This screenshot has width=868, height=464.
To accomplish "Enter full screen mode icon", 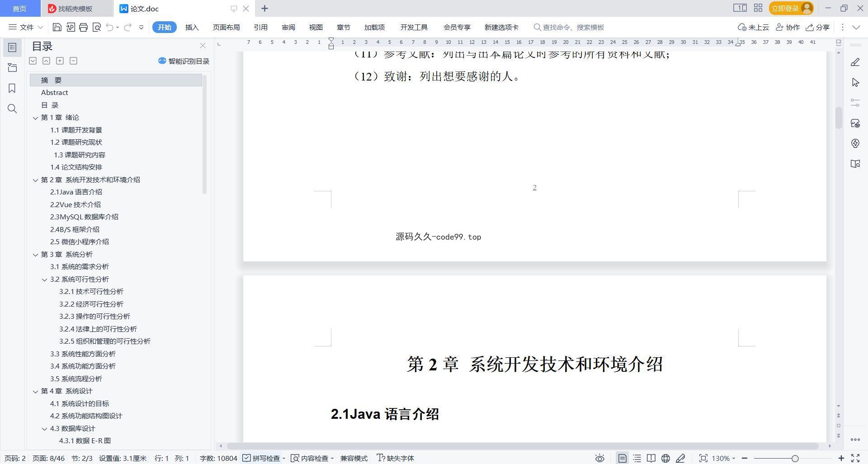I will (855, 458).
